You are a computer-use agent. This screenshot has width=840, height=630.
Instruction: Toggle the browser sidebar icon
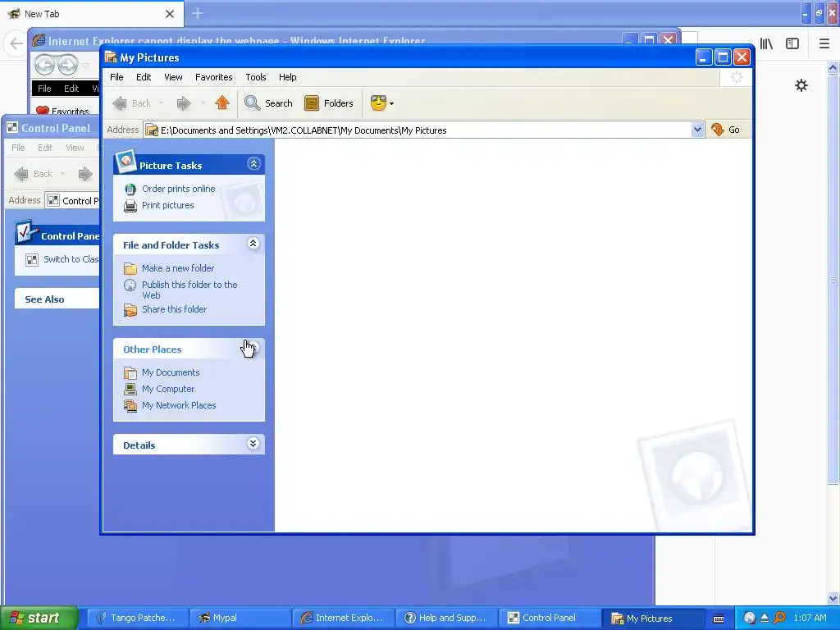(792, 43)
